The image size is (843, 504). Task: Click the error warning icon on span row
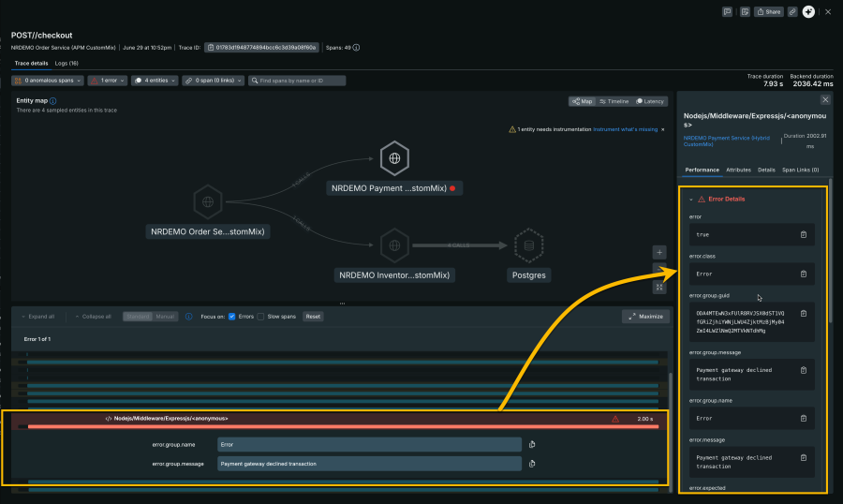point(615,419)
